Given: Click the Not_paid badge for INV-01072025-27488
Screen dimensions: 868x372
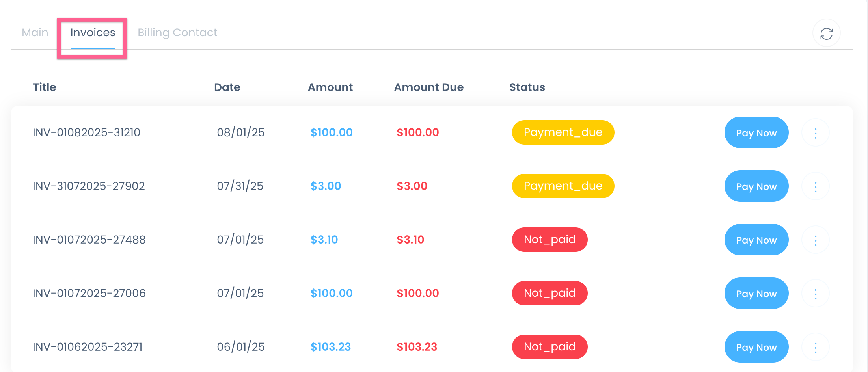Looking at the screenshot, I should pos(549,240).
